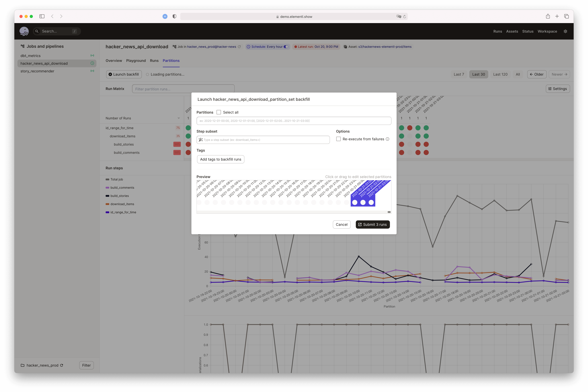The height and width of the screenshot is (392, 588).
Task: Click the Launch backfill button
Action: coord(124,74)
